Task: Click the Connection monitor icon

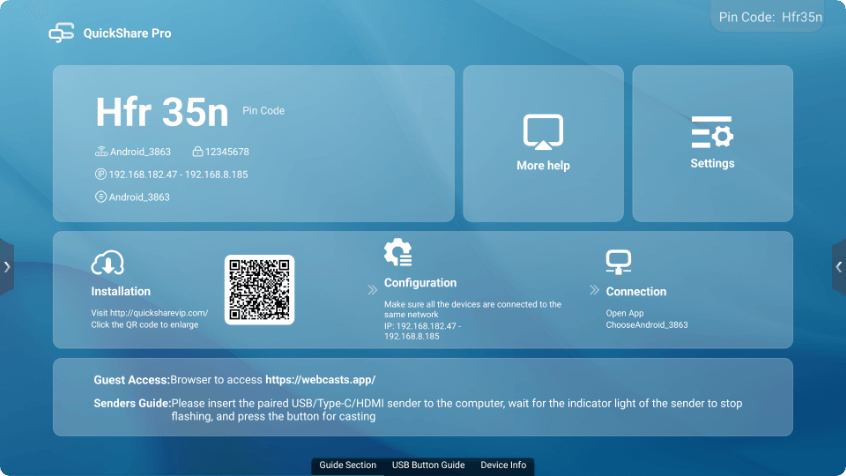Action: click(x=618, y=262)
